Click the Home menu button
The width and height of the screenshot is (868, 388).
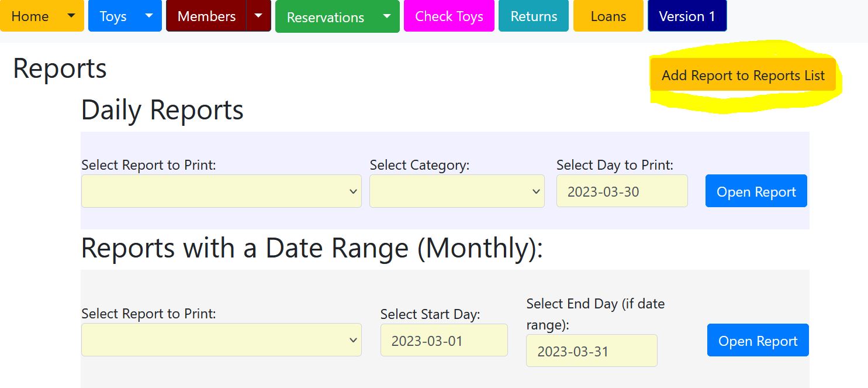pos(30,16)
